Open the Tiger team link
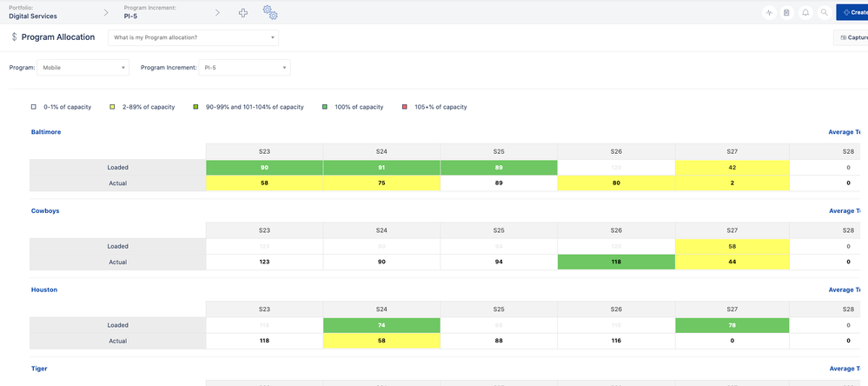Viewport: 868px width, 386px height. [39, 369]
